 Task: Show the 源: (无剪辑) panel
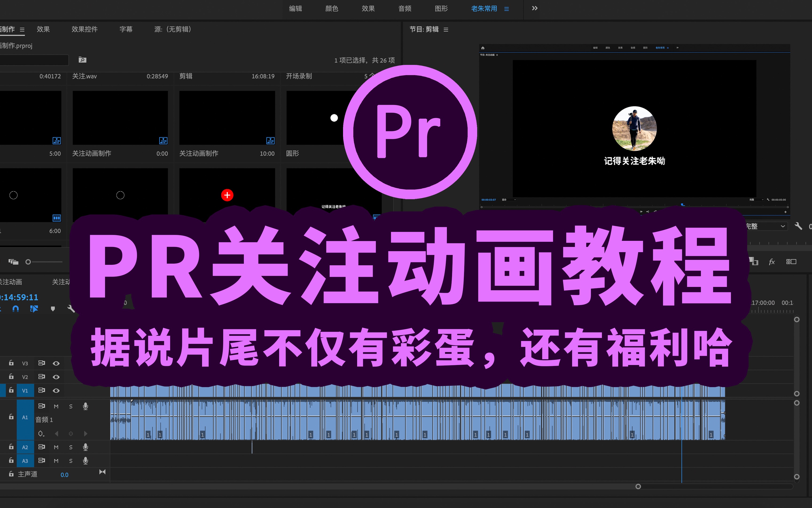173,29
